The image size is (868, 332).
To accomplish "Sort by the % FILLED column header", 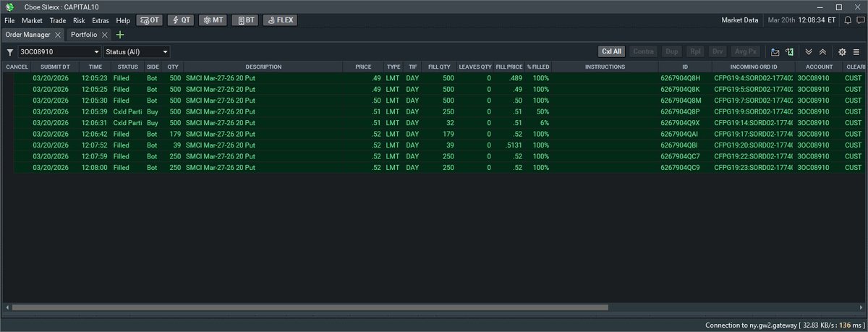I will (x=538, y=67).
